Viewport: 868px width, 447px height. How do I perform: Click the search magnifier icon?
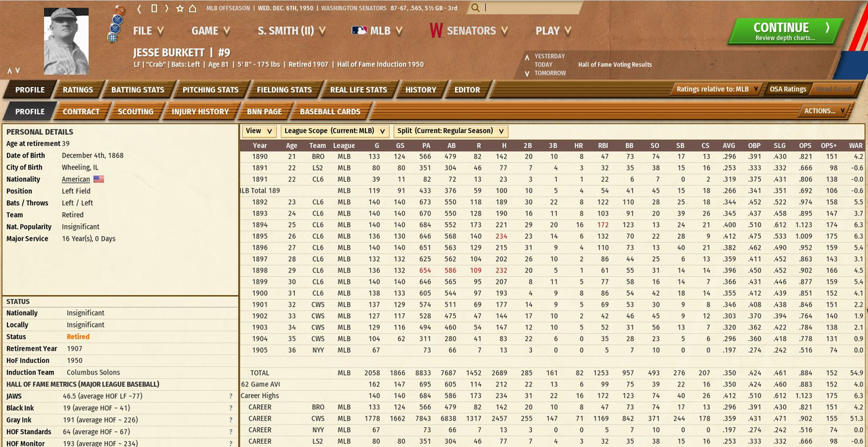(475, 8)
